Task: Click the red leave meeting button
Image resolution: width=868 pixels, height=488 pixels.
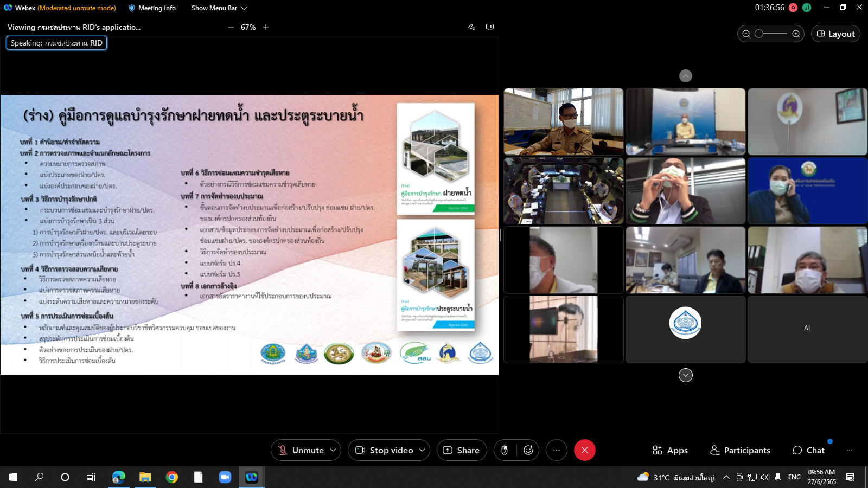Action: pyautogui.click(x=584, y=450)
